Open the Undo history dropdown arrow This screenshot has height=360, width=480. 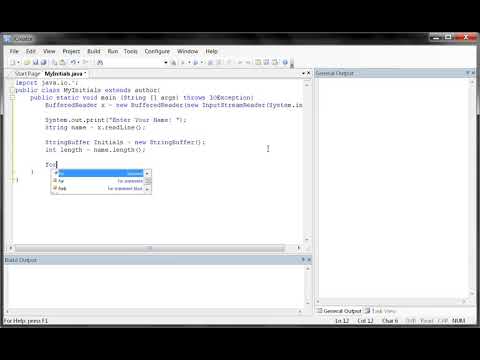78,62
